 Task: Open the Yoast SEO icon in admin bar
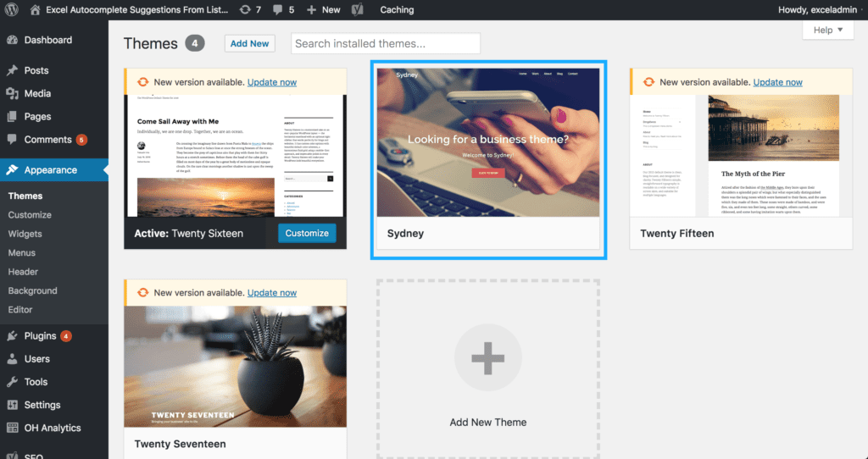pos(358,9)
